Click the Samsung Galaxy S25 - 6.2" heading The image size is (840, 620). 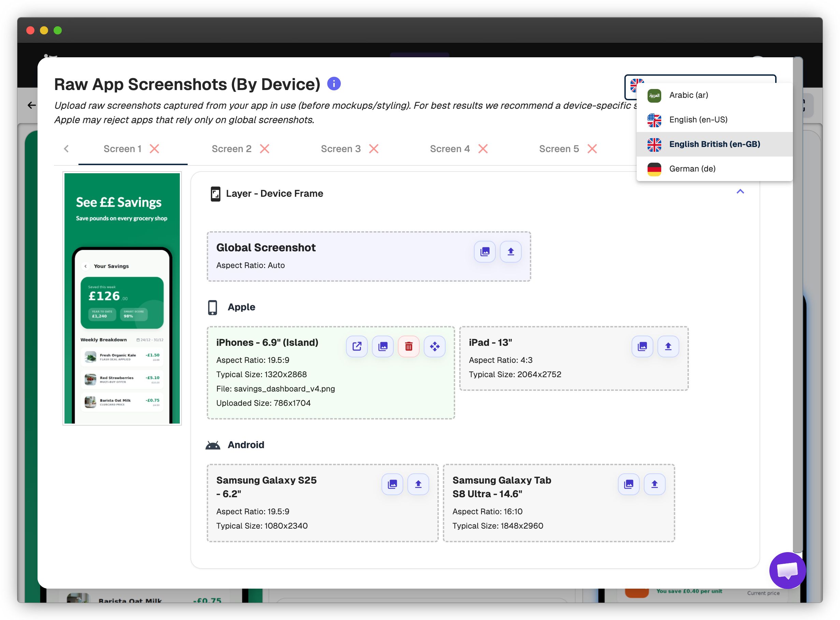pyautogui.click(x=266, y=487)
